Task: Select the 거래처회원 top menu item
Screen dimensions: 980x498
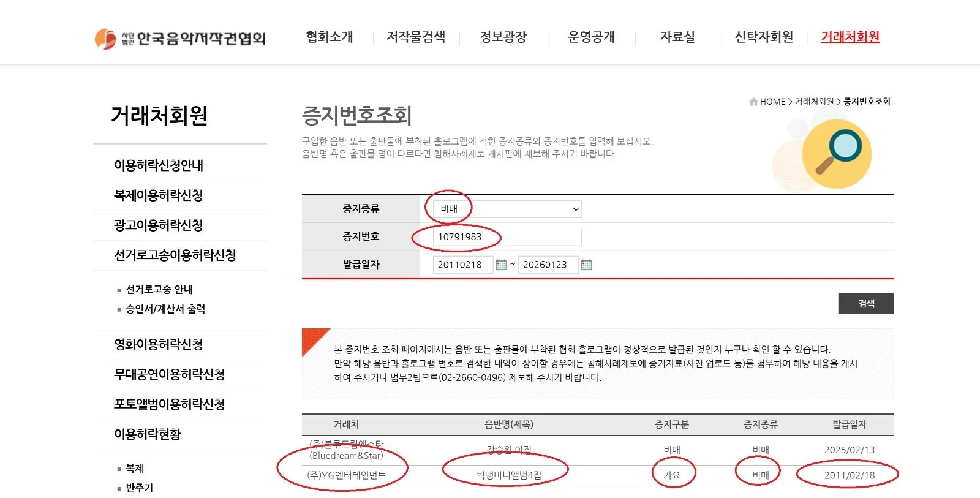Action: click(850, 37)
